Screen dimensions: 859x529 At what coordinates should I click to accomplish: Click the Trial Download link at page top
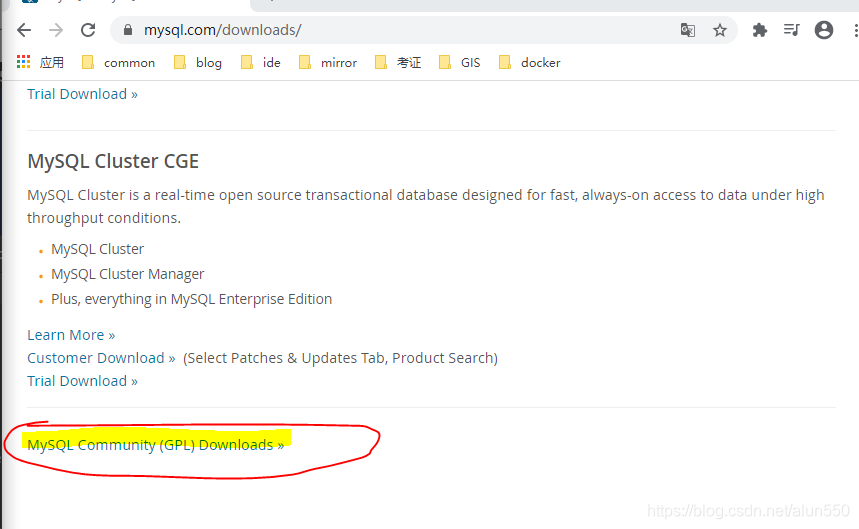coord(82,94)
